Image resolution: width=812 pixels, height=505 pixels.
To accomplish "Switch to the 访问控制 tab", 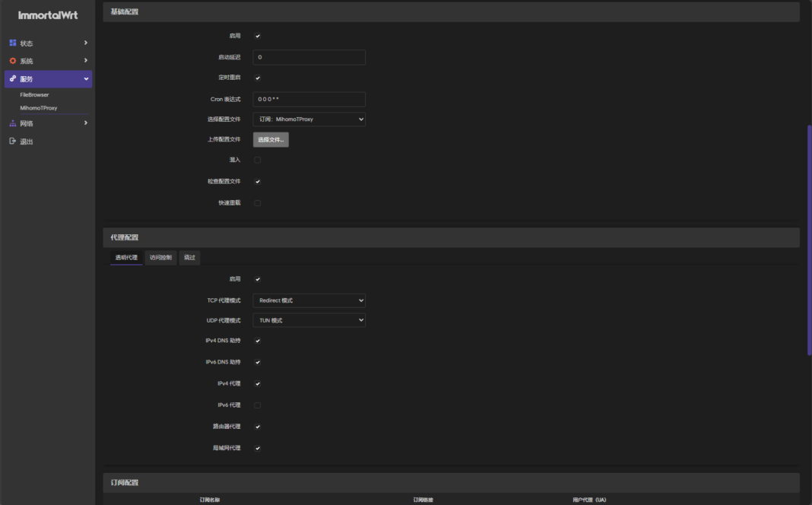I will pos(160,258).
